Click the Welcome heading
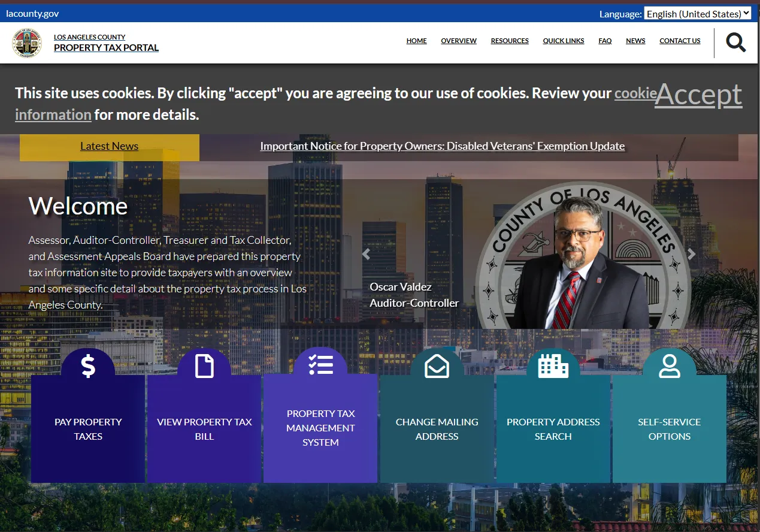This screenshot has width=760, height=532. 78,206
